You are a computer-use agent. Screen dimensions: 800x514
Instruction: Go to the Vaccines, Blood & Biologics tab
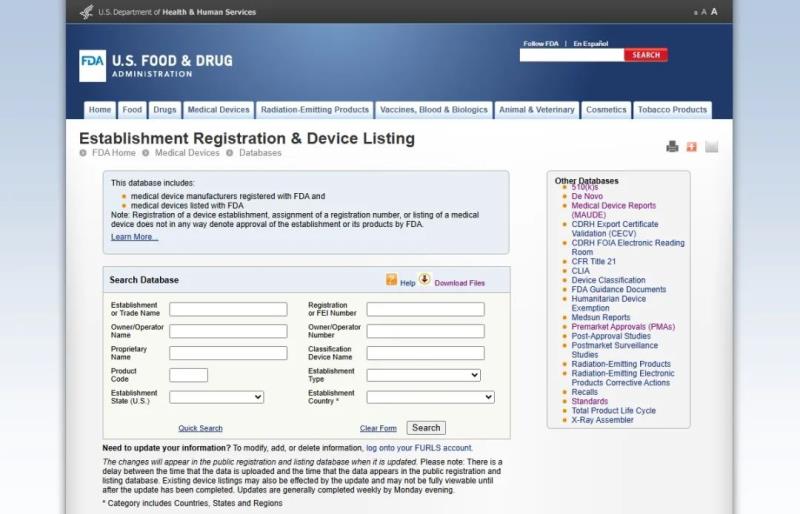tap(434, 110)
